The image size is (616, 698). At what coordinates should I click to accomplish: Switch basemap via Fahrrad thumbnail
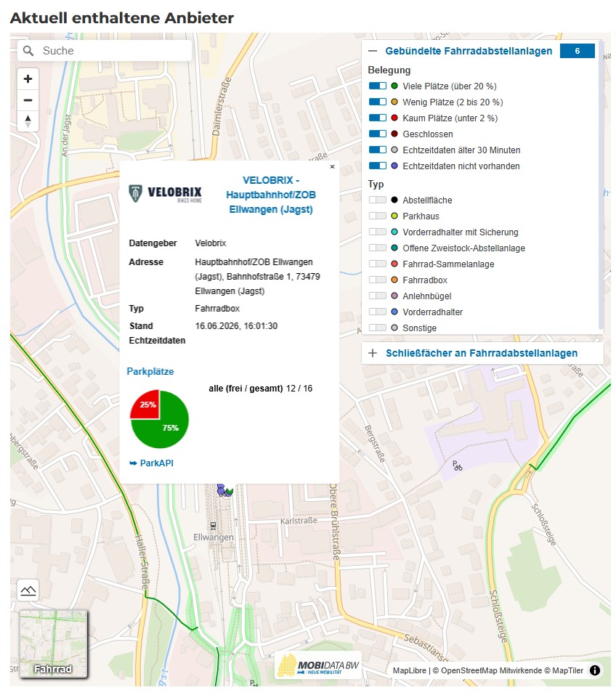(53, 644)
